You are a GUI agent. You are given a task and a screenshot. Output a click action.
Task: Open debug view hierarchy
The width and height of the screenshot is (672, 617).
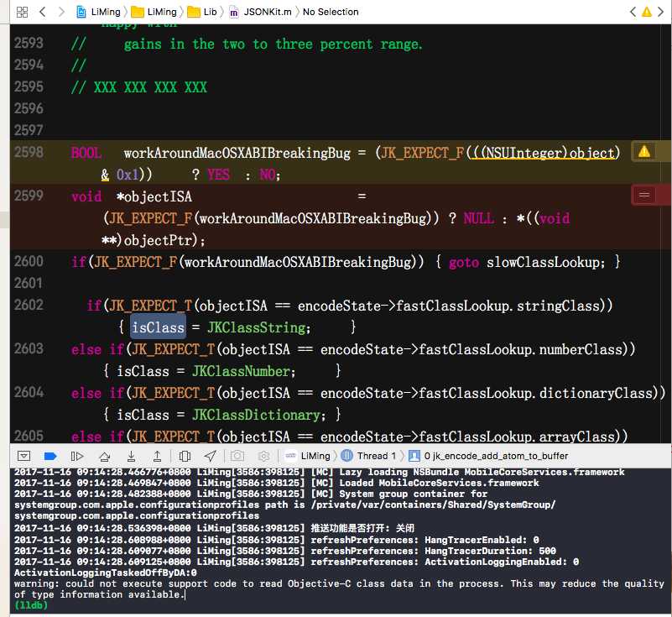pos(185,456)
